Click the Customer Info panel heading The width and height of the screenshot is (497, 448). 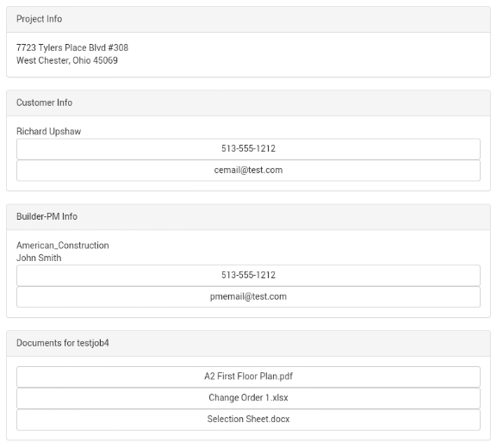pyautogui.click(x=45, y=103)
